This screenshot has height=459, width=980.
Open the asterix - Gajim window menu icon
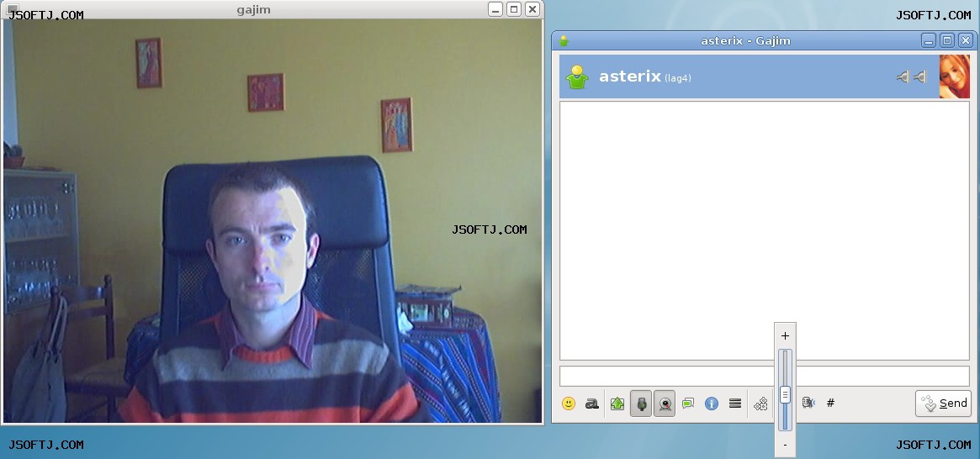point(564,41)
